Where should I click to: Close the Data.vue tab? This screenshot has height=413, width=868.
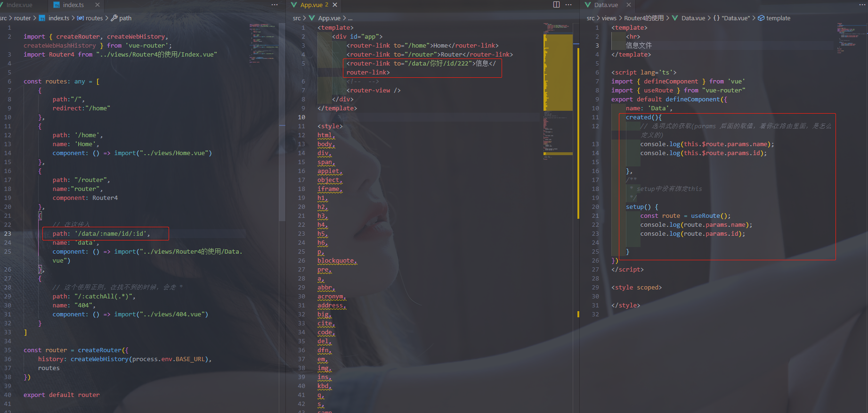(x=629, y=5)
